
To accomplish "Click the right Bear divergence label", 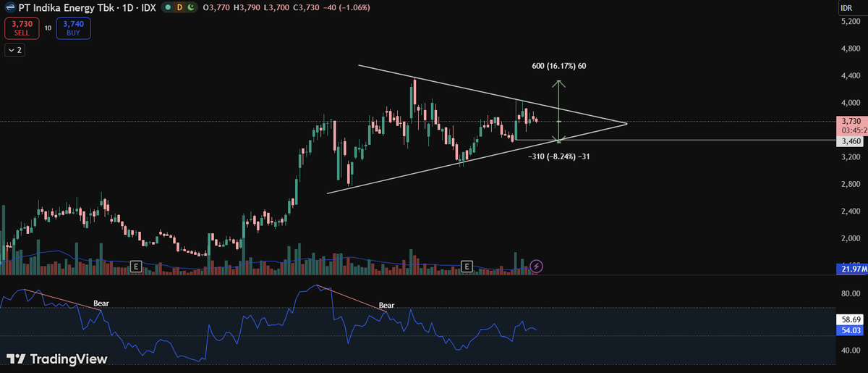I will 387,306.
